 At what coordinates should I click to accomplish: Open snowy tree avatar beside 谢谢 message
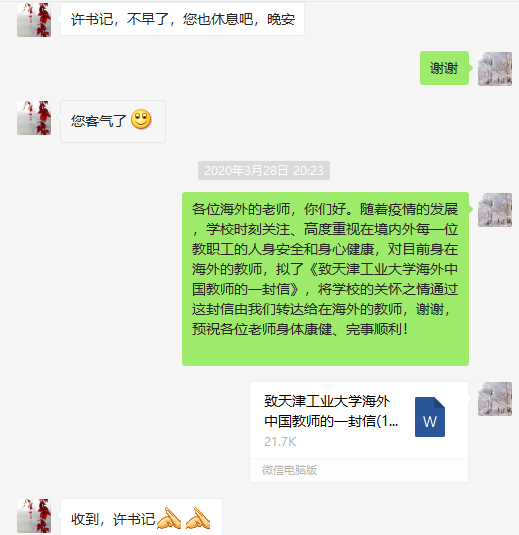coord(495,69)
